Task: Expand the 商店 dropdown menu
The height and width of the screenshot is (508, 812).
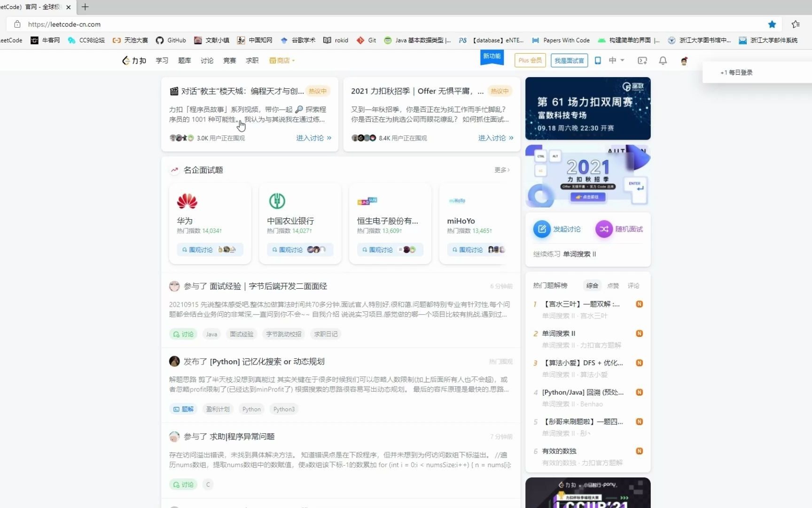Action: [x=282, y=61]
